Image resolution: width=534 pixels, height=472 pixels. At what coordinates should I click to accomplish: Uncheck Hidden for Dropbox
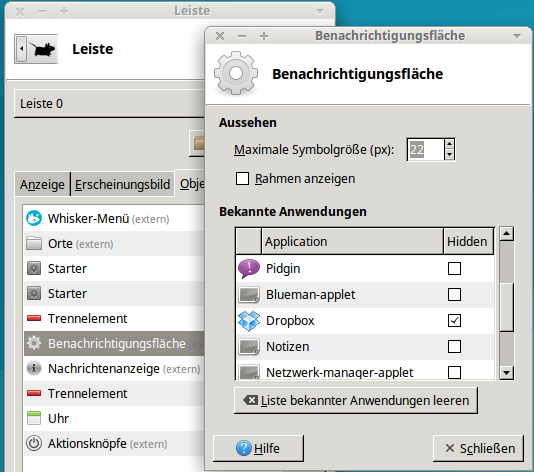tap(454, 320)
